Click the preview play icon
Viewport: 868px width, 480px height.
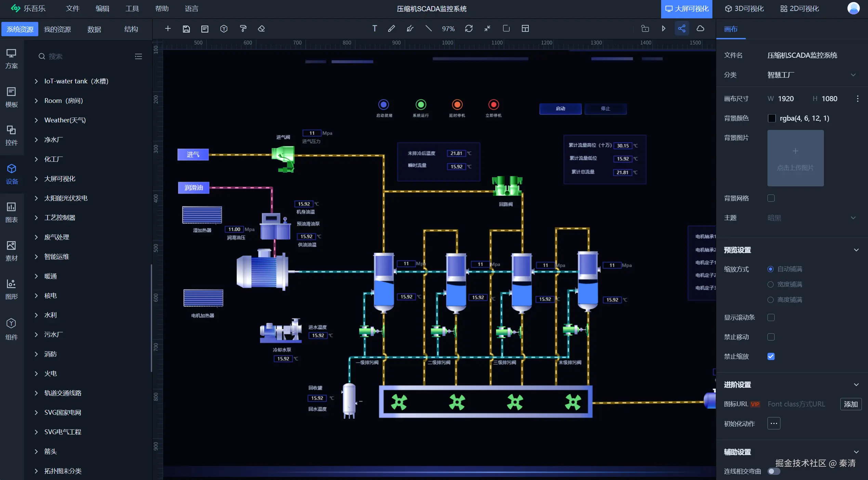[663, 29]
